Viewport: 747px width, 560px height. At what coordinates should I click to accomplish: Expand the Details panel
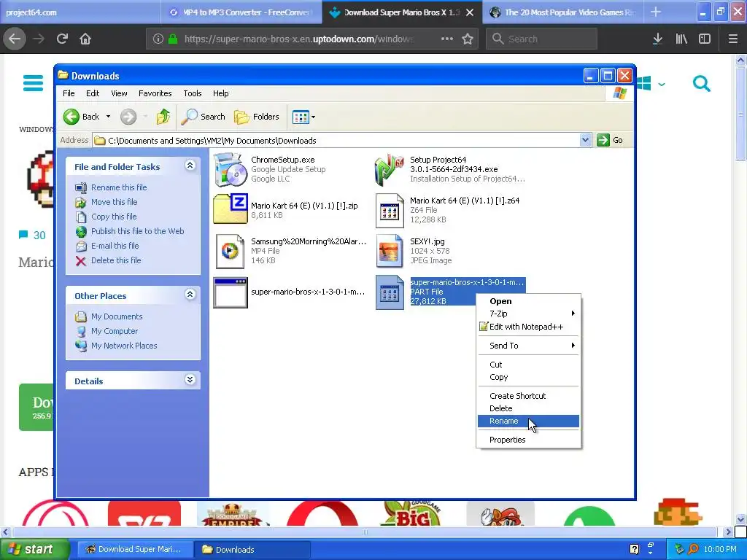coord(190,379)
